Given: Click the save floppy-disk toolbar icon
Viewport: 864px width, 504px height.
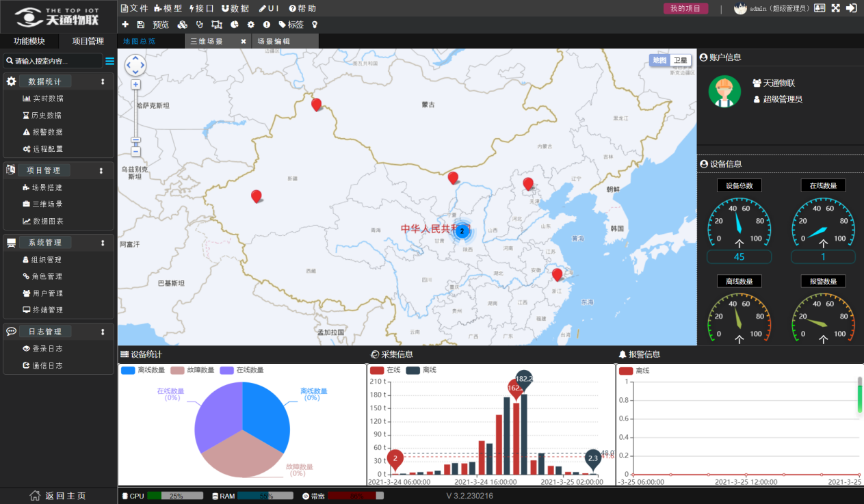Looking at the screenshot, I should [140, 25].
